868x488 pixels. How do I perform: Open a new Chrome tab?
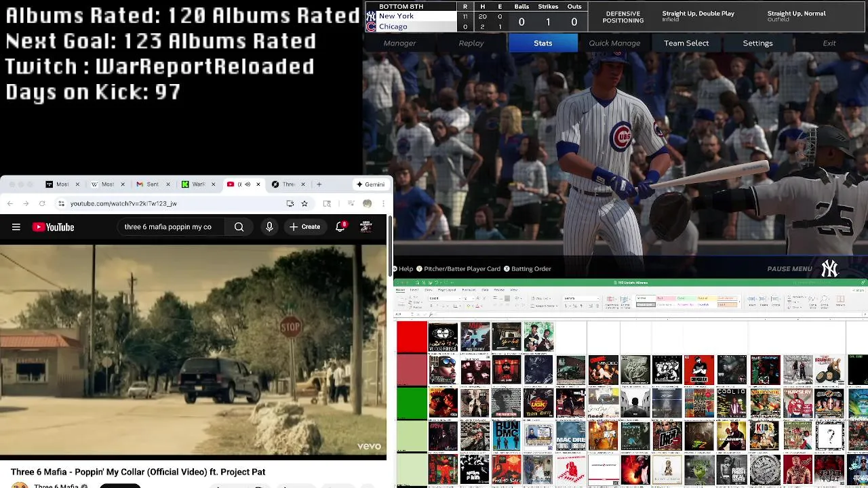(319, 184)
